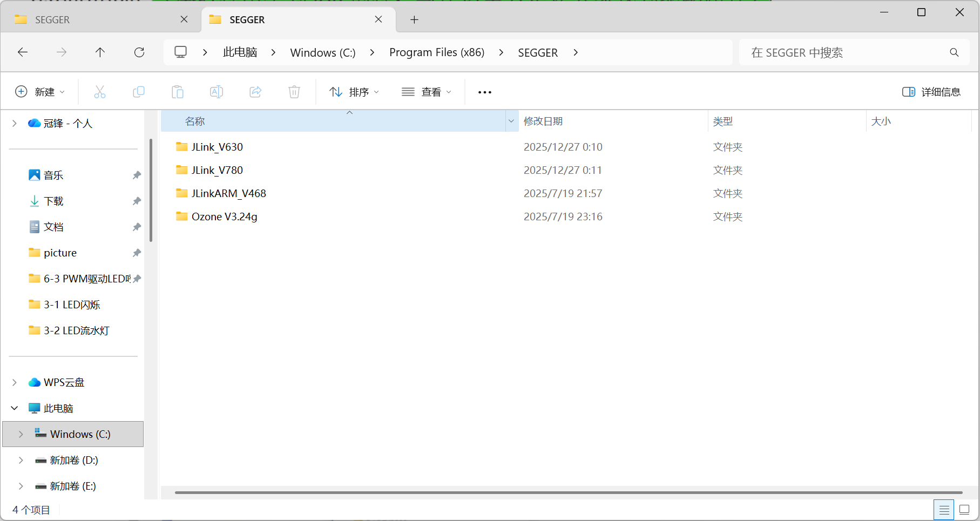The height and width of the screenshot is (521, 980).
Task: Go up one folder level
Action: (x=100, y=52)
